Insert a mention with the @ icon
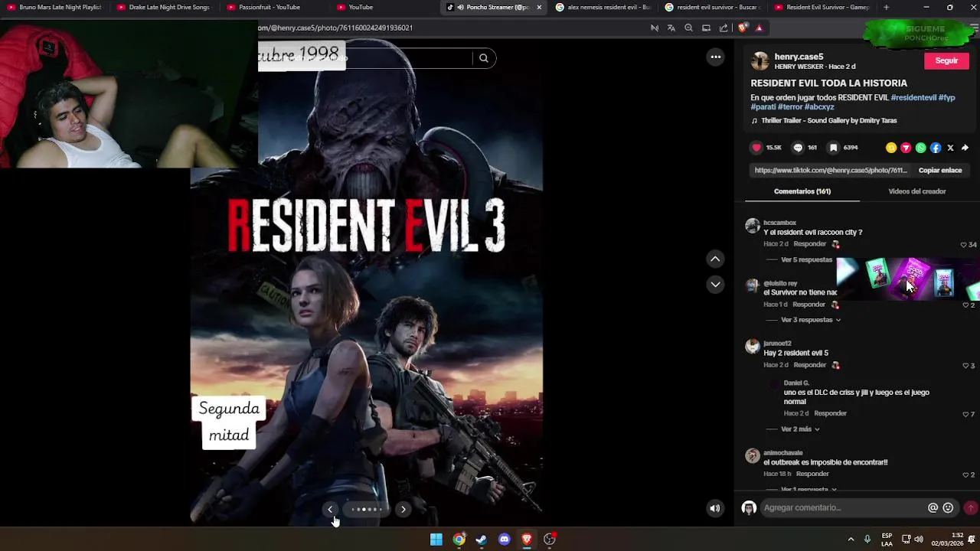This screenshot has width=980, height=551. coord(933,508)
